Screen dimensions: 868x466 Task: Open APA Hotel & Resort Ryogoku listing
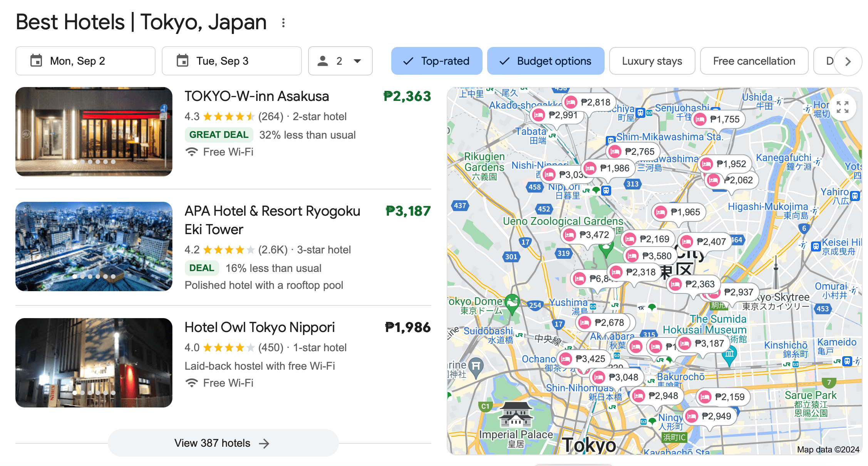click(272, 220)
